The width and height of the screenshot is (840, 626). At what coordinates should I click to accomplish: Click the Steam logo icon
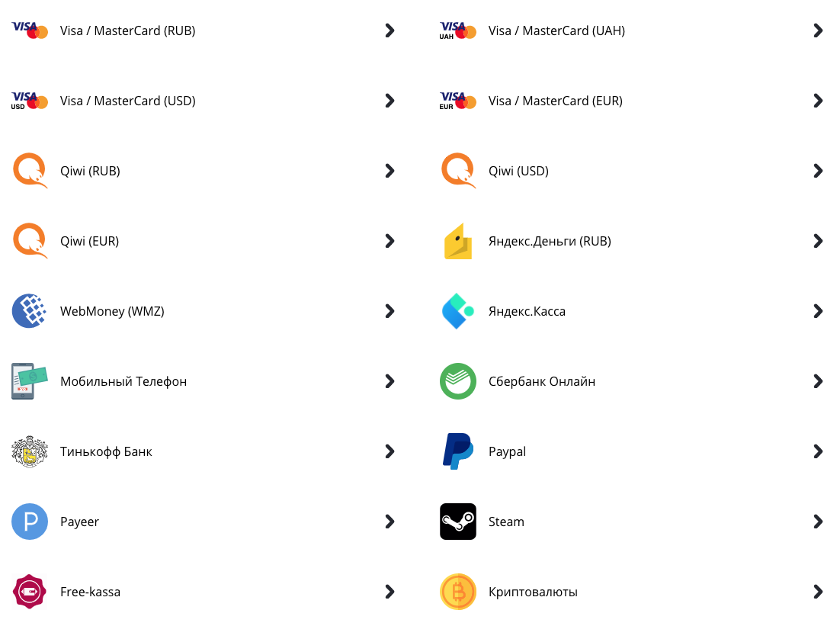tap(457, 522)
